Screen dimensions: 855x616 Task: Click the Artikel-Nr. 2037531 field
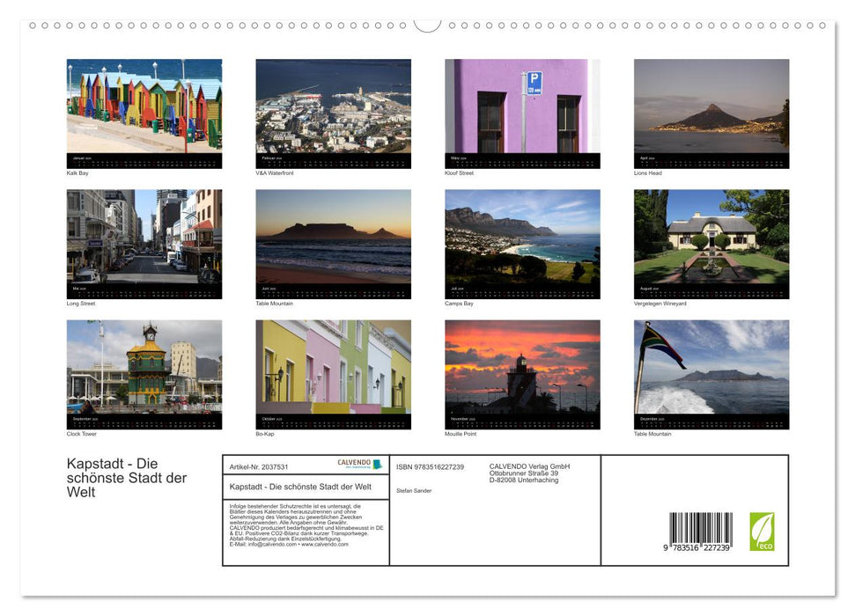262,466
